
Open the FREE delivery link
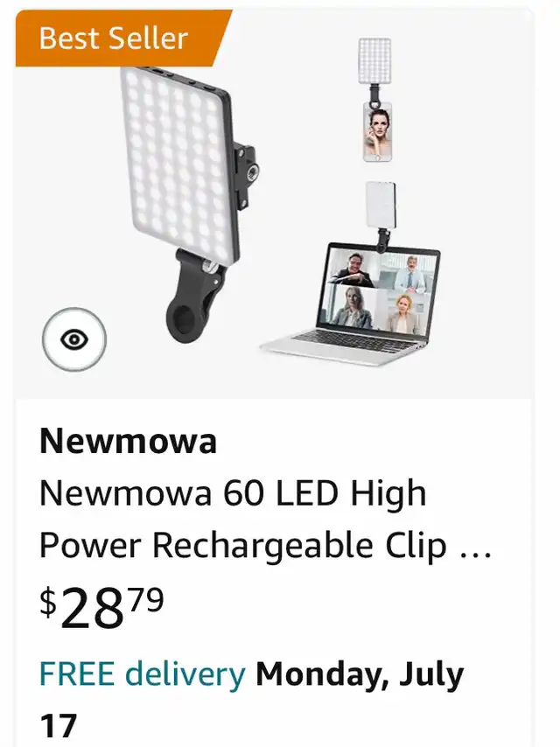[x=143, y=674]
